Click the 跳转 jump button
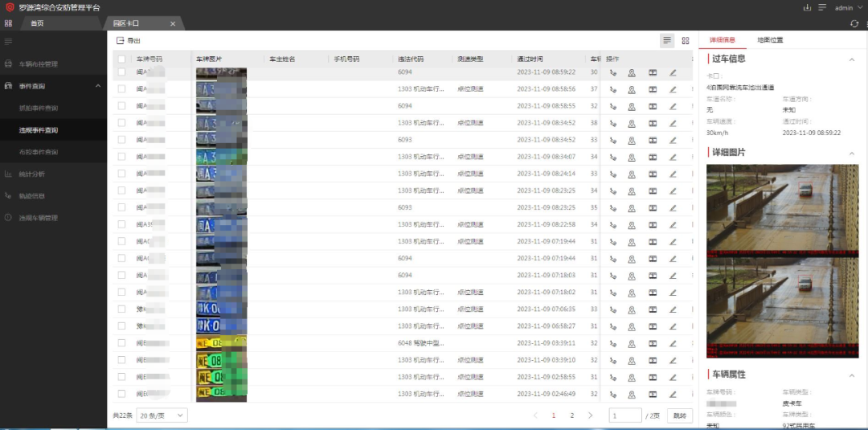 [679, 416]
